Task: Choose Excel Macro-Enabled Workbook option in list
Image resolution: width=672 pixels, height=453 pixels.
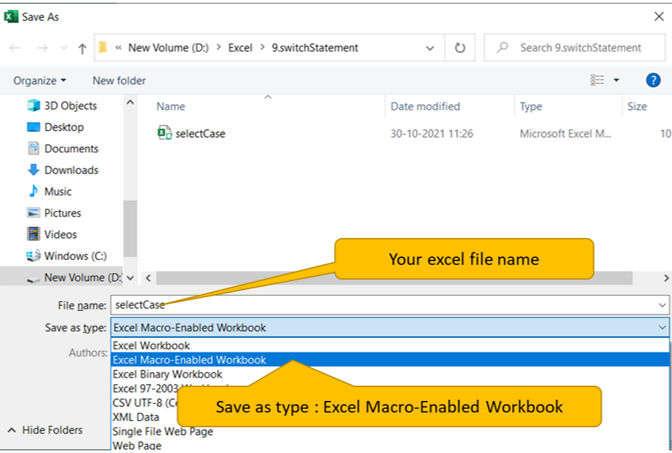Action: [x=390, y=360]
